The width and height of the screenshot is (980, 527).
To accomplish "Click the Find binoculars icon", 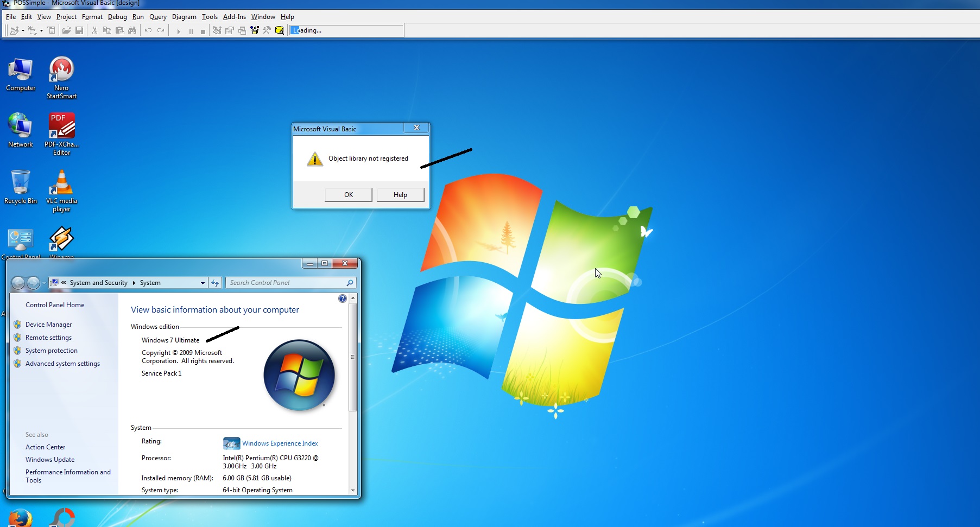I will pos(132,30).
